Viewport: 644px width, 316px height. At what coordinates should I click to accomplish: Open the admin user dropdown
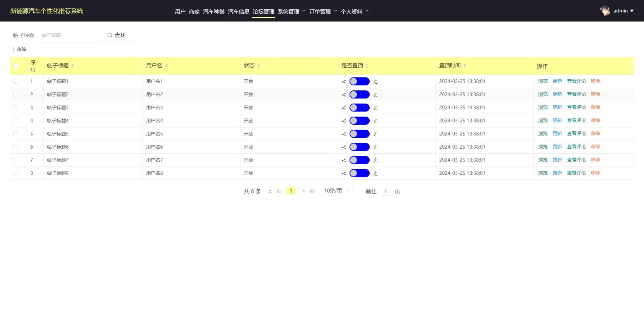click(x=623, y=11)
